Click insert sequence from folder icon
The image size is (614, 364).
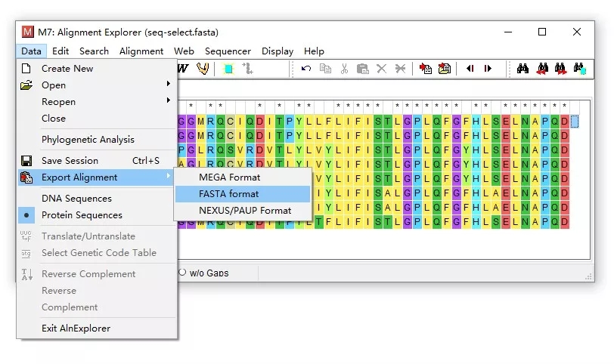pos(444,69)
